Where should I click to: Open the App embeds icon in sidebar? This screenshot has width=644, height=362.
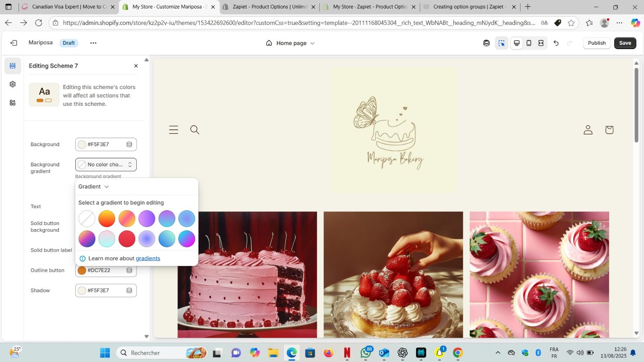[13, 103]
